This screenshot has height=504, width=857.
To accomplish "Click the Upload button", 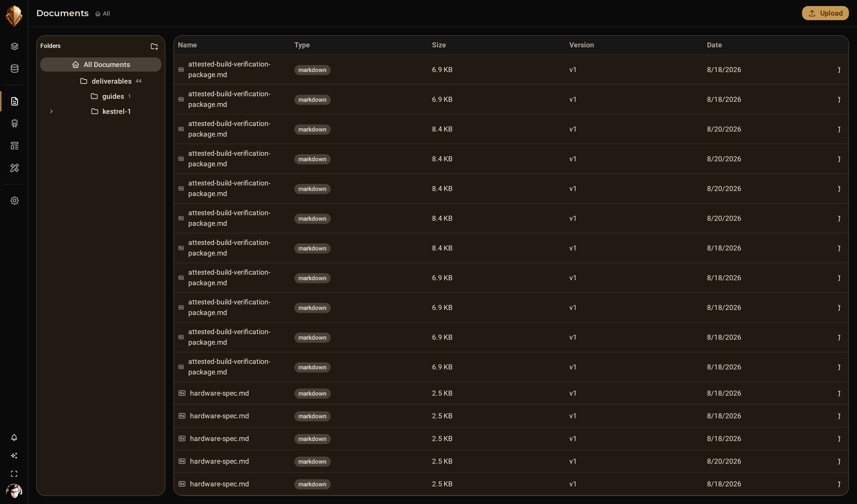I will click(825, 13).
